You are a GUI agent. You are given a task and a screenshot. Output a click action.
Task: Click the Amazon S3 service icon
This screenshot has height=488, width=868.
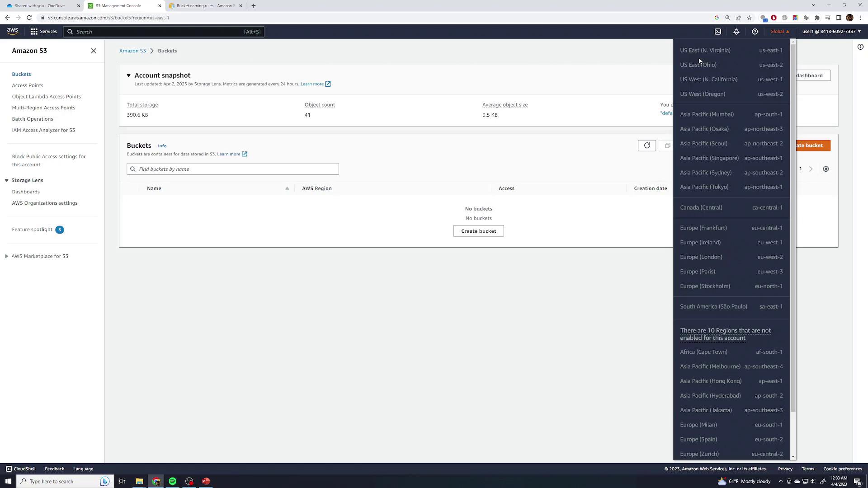[x=133, y=51]
